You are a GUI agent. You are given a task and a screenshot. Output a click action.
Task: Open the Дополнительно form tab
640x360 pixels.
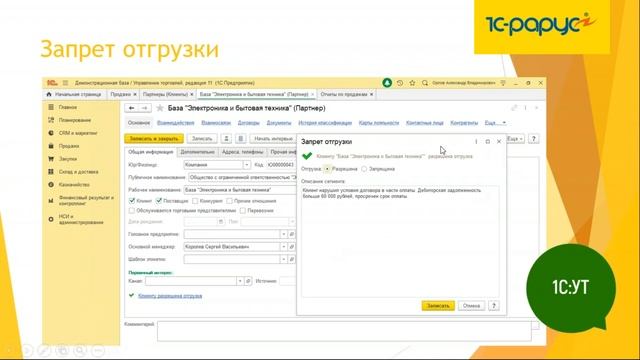coord(197,152)
